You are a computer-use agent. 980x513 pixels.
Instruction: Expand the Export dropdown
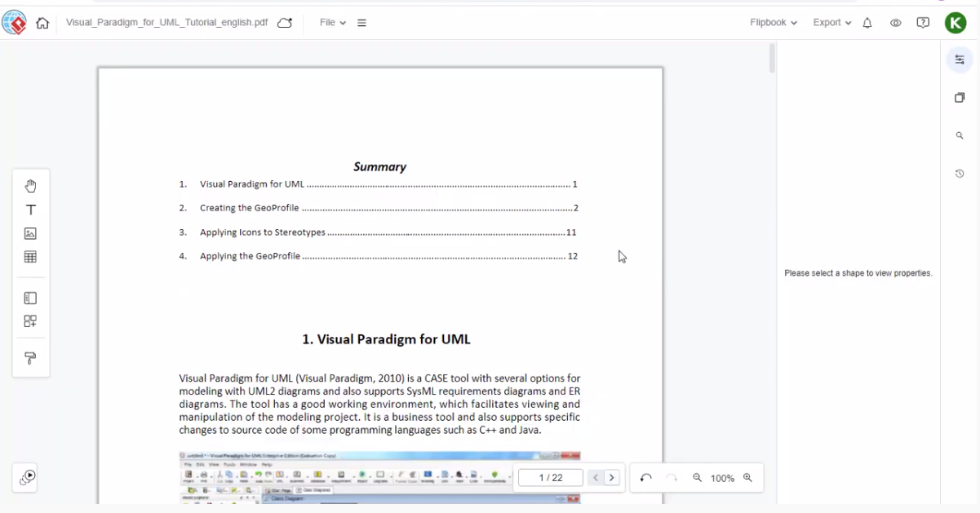[831, 23]
